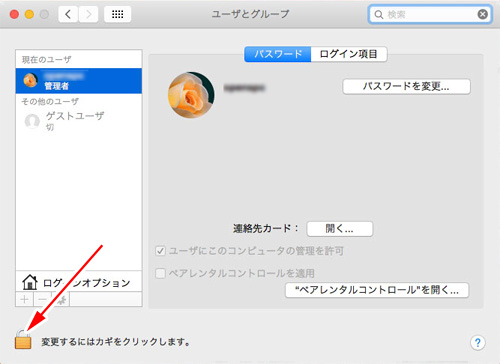Screen dimensions: 500x364
Task: Select ゲストユーザ in the user list
Action: (79, 121)
